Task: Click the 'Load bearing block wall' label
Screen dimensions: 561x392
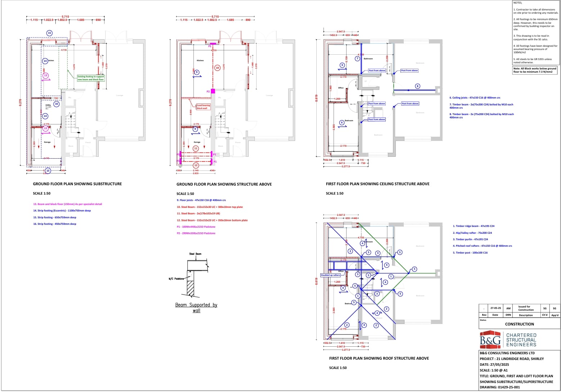Action: [x=203, y=107]
